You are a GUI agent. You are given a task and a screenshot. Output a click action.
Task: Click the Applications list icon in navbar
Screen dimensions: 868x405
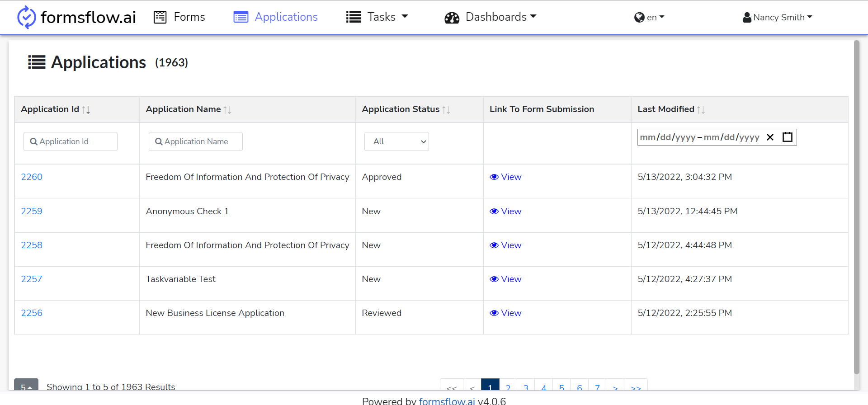(x=241, y=17)
